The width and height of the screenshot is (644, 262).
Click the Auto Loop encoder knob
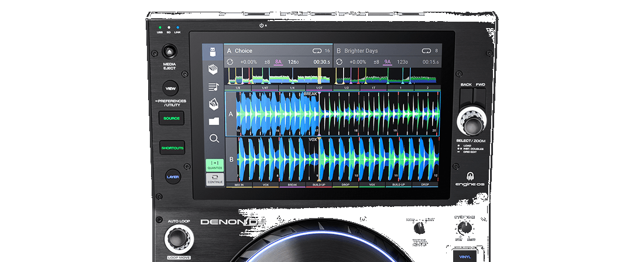(179, 239)
